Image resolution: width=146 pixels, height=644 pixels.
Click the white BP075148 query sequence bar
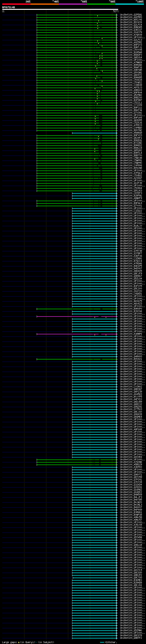[x=60, y=10]
